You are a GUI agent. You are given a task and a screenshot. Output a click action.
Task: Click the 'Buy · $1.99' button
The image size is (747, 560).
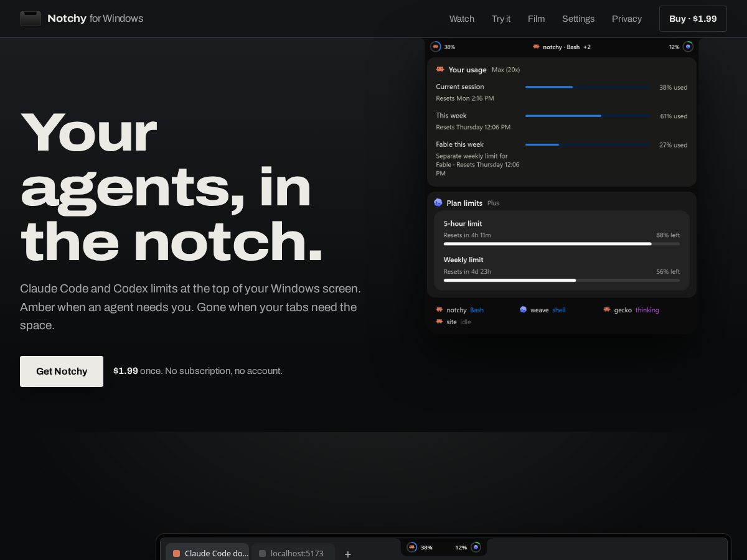tap(693, 19)
